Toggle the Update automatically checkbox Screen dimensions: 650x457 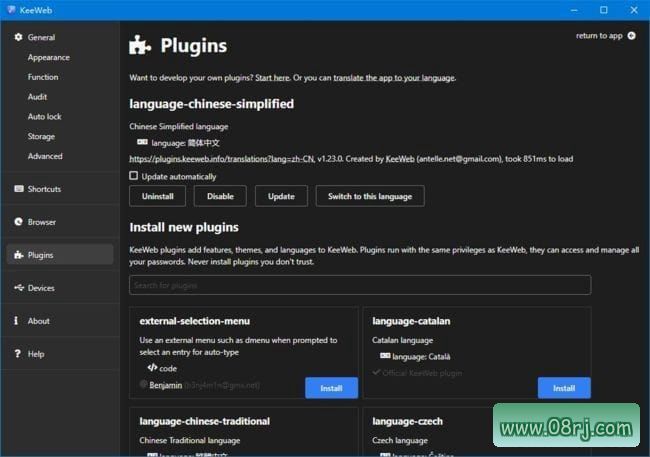pos(133,176)
